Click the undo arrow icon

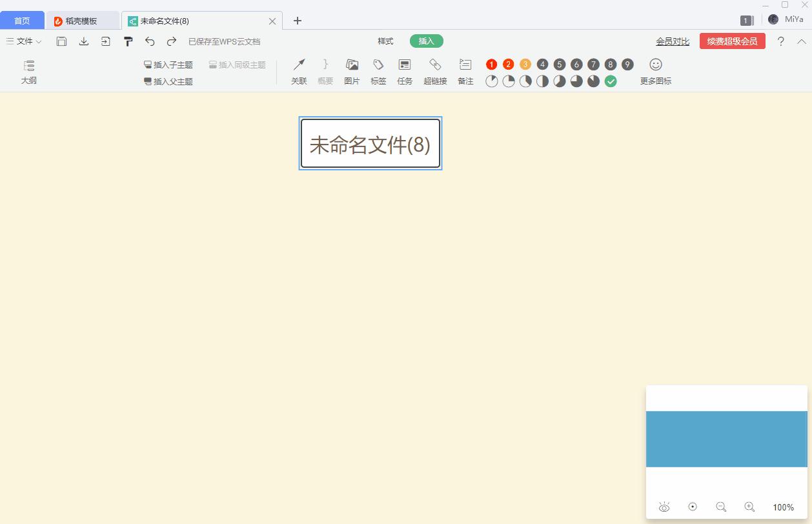coord(150,41)
